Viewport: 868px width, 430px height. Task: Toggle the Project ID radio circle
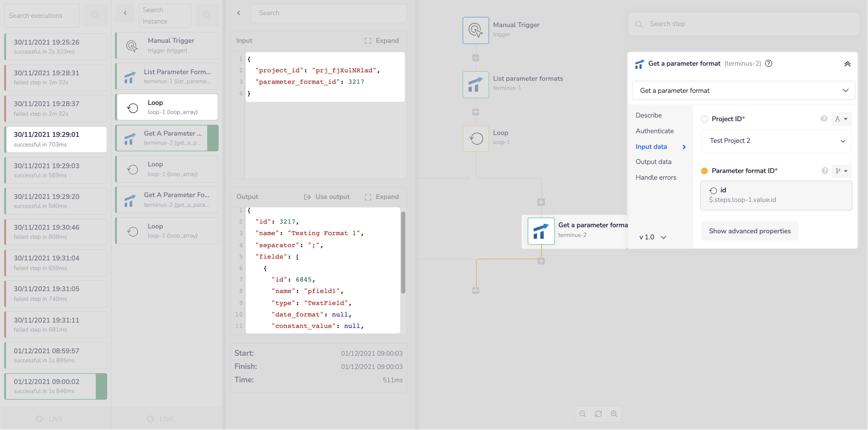[704, 119]
